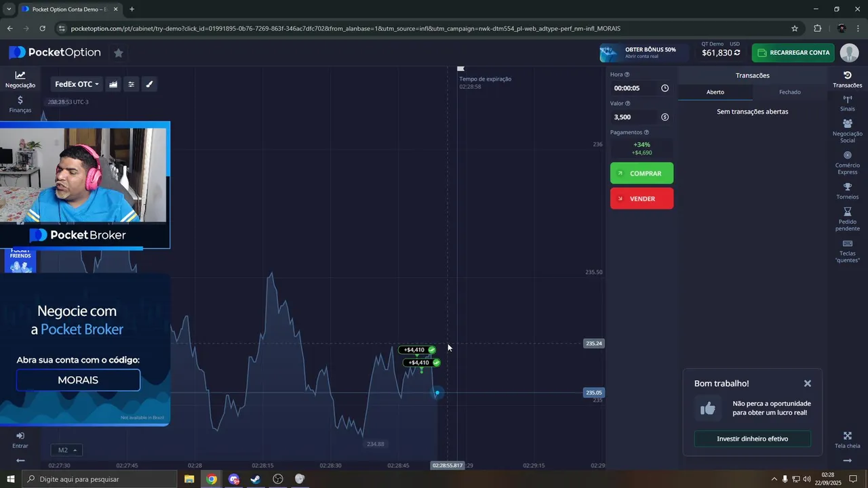Open Steam from the taskbar
This screenshot has width=868, height=488.
[x=256, y=479]
